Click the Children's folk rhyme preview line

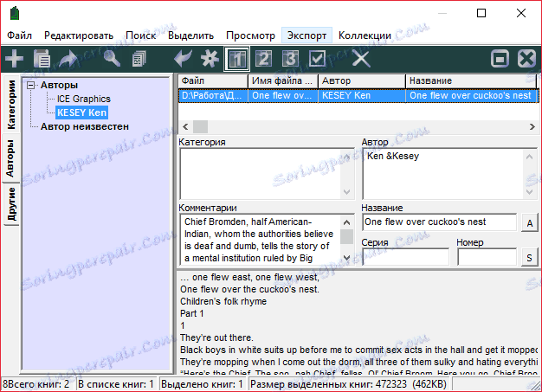click(x=223, y=301)
